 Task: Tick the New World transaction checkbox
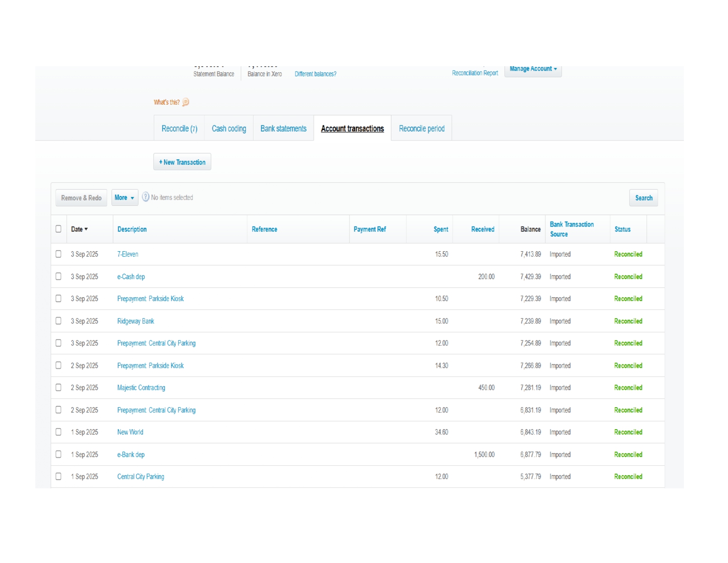(58, 432)
